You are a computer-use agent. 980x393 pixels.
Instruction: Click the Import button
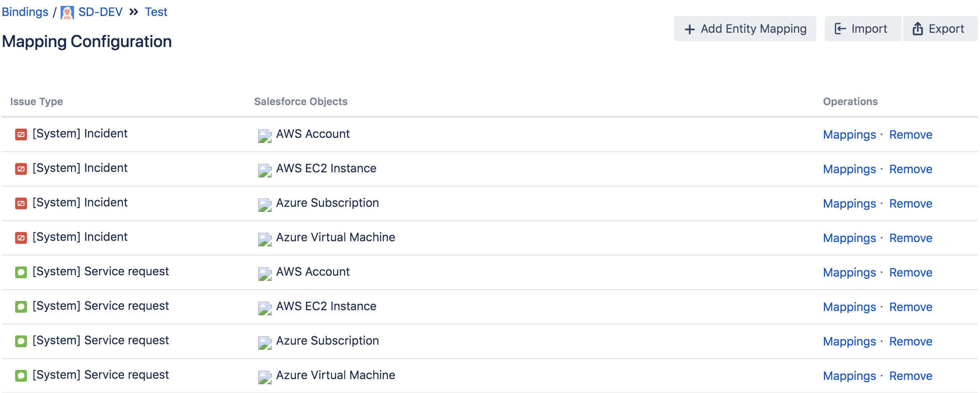862,29
